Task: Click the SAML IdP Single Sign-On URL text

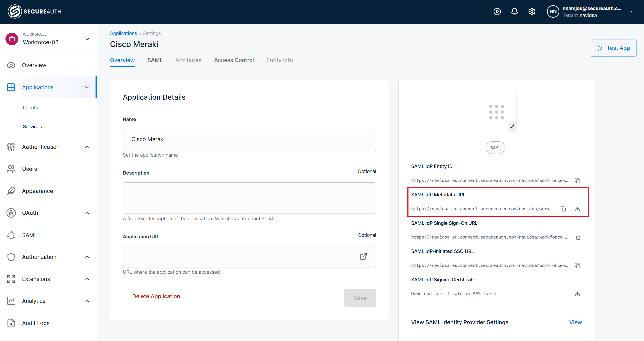Action: coord(489,237)
